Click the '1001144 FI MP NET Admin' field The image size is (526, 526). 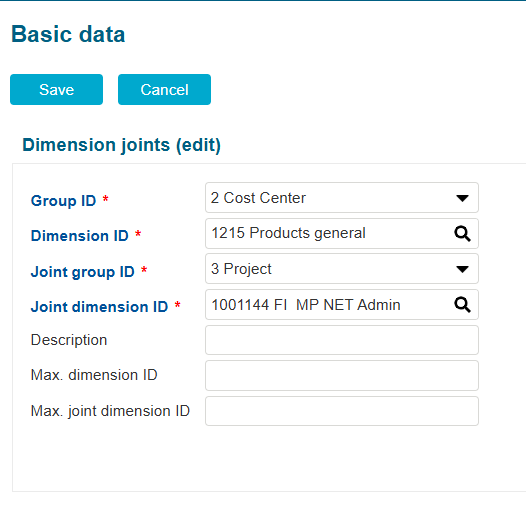tap(342, 305)
